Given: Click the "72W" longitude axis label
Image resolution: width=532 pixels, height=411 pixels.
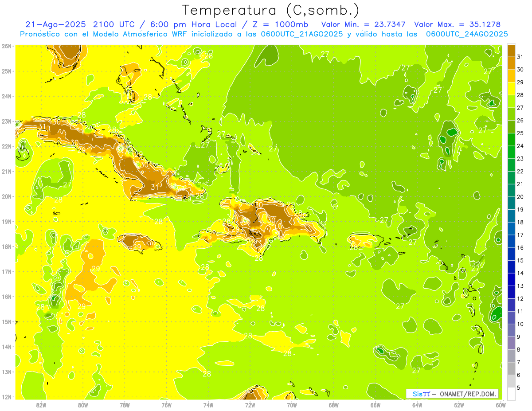Looking at the screenshot, I should tap(250, 405).
